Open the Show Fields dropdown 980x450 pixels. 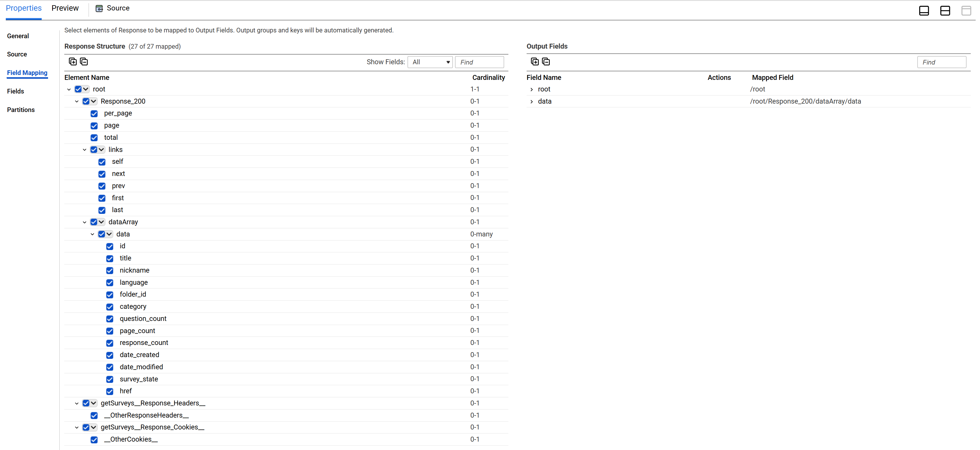[430, 62]
